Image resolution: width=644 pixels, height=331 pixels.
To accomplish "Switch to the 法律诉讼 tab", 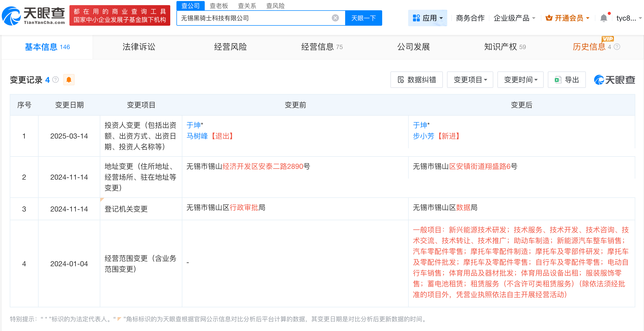I will (x=139, y=47).
